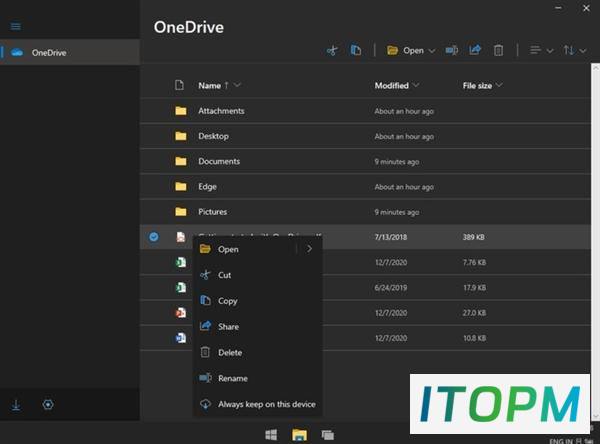Image resolution: width=600 pixels, height=444 pixels.
Task: Click the 389 KB file size cell
Action: coord(473,237)
